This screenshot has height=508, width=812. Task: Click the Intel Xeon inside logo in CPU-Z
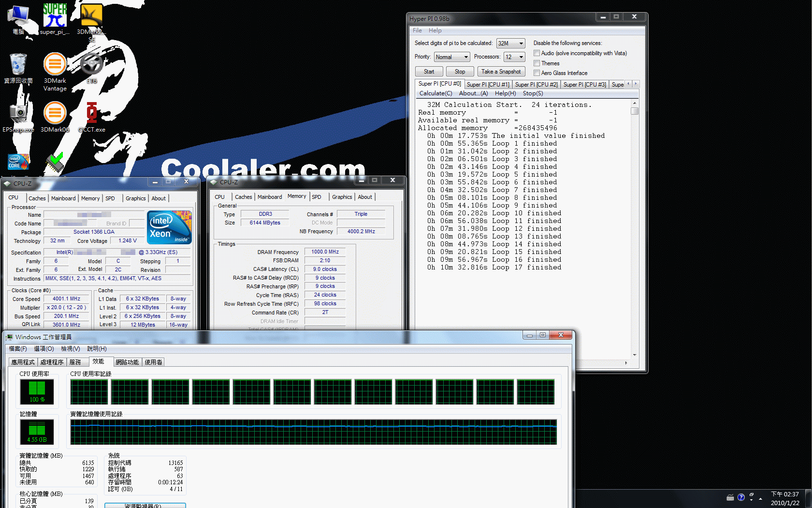[x=169, y=227]
